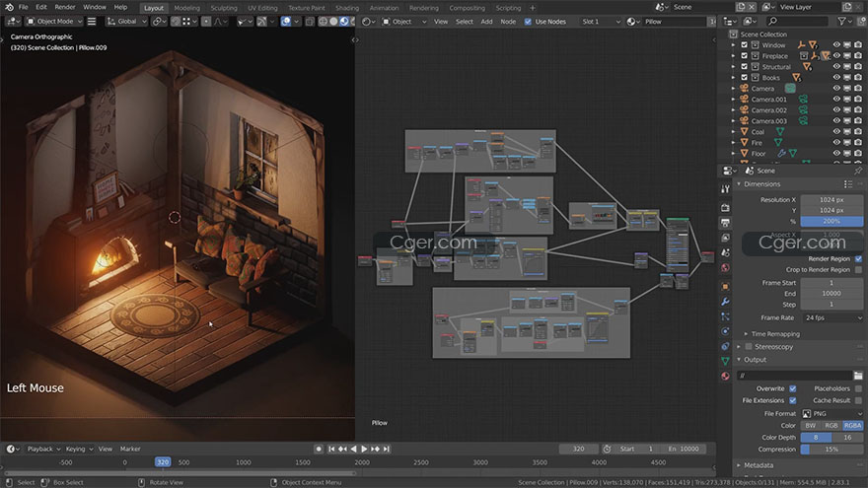
Task: Open the PNG file format dropdown
Action: (x=832, y=413)
